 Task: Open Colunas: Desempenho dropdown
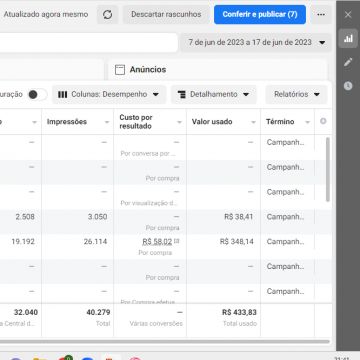tap(109, 94)
